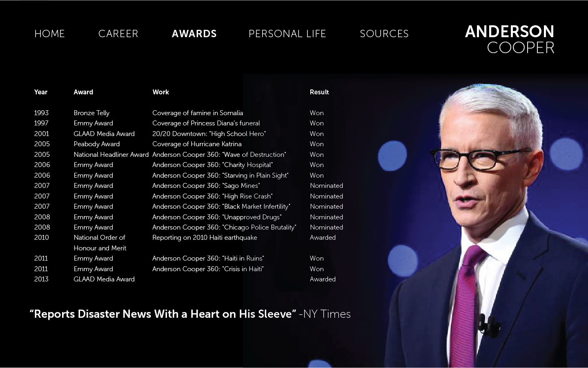
Task: Click the "Haiti in Ruins" work entry
Action: [208, 258]
